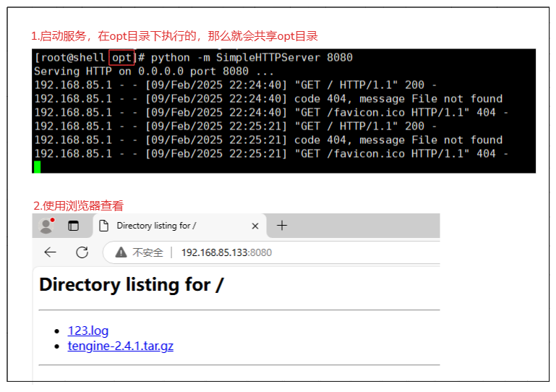Click the not secure warning icon

tap(120, 252)
